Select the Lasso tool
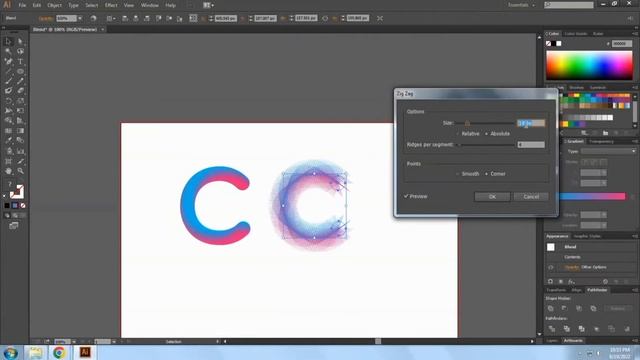Viewport: 640px width, 360px height. tap(20, 51)
